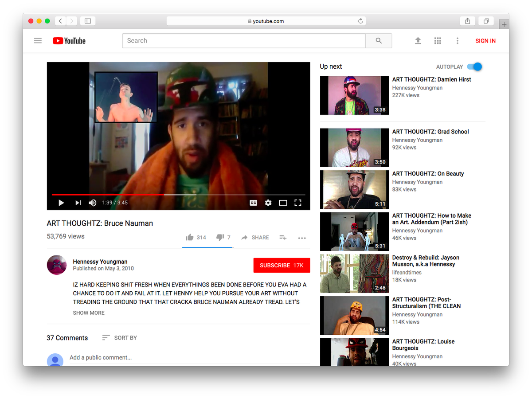Go forward with Safari forward arrow
The image size is (532, 399).
[71, 21]
